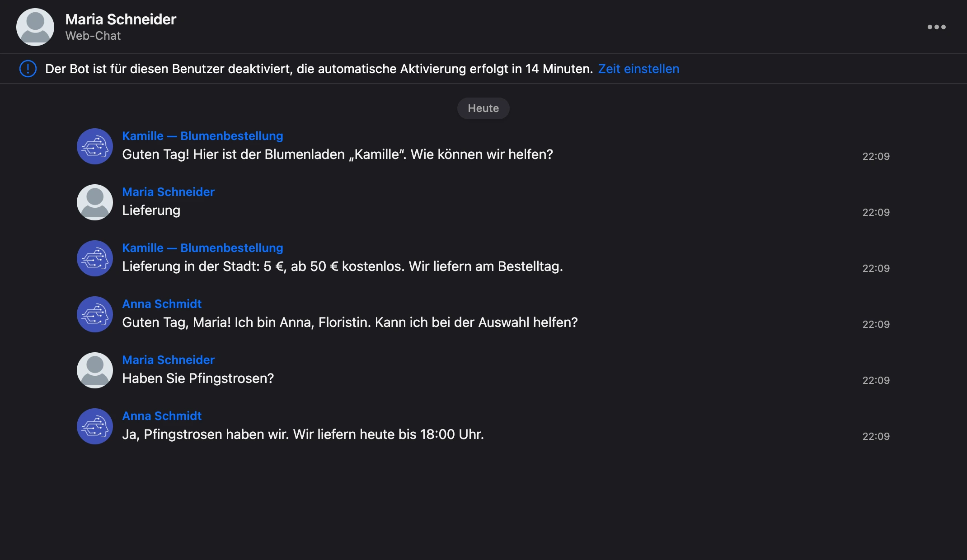Open sender name above 'Lieferung in der Stadt'

point(202,248)
